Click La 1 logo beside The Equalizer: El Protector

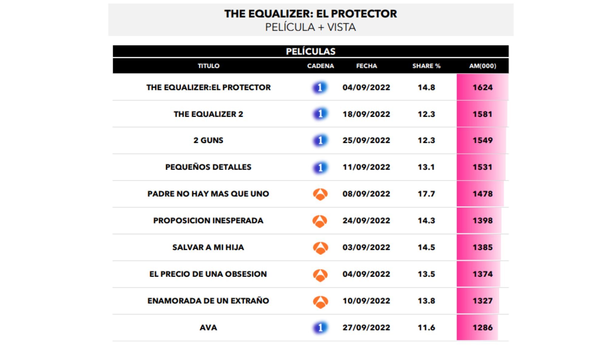coord(320,88)
